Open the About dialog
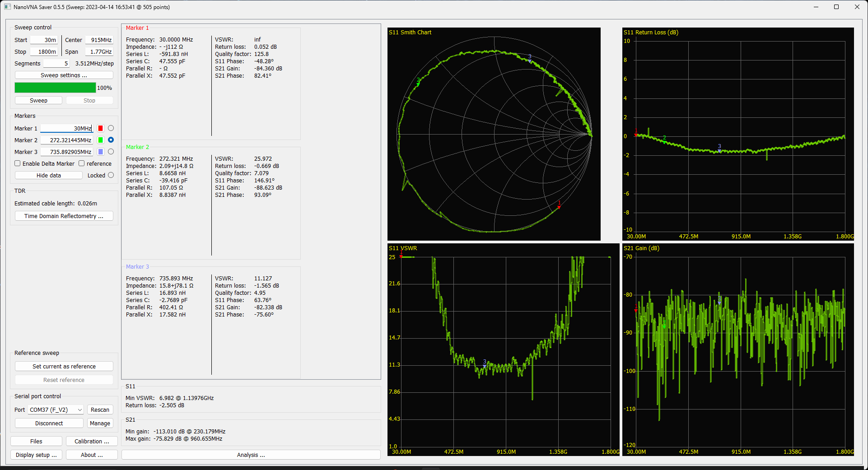 [92, 455]
